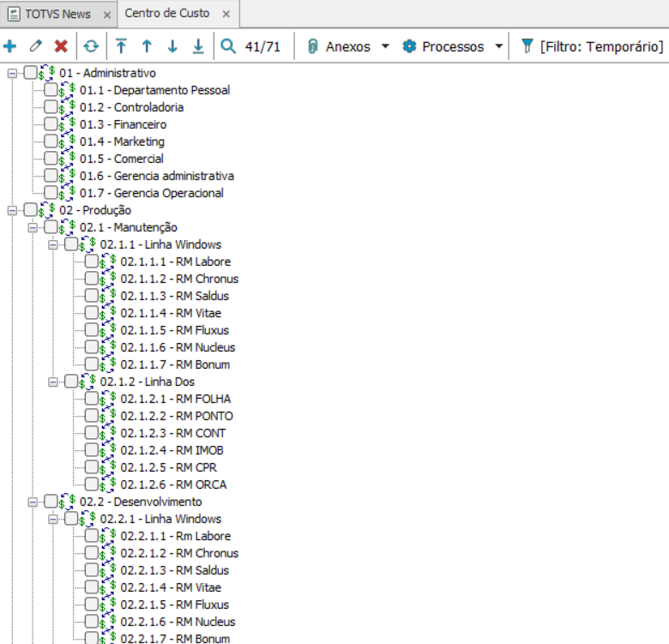Screen dimensions: 669x644
Task: Click the Processos button label
Action: (453, 46)
